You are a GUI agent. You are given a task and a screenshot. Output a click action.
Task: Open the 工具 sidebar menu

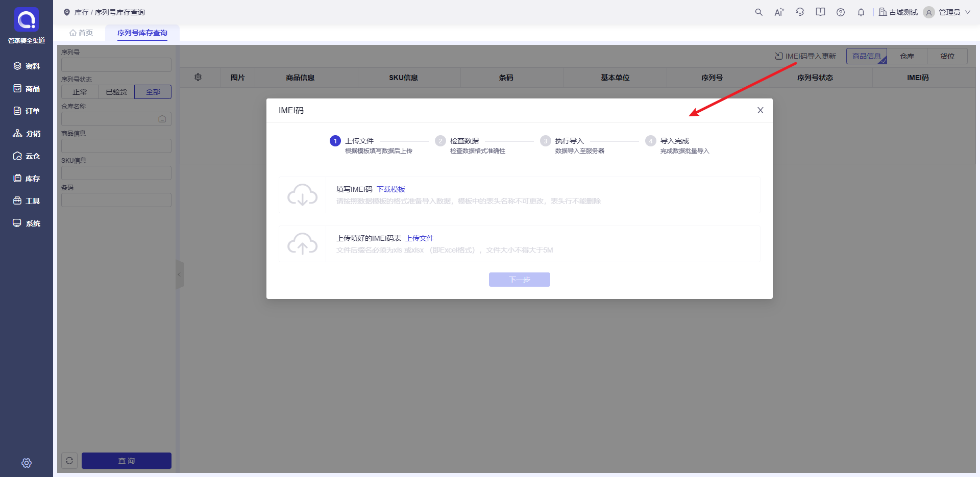(27, 200)
